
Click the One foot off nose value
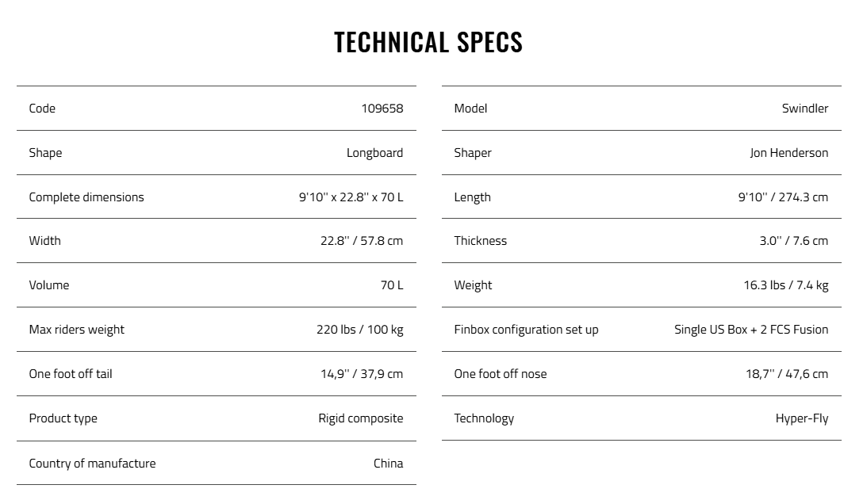click(786, 374)
